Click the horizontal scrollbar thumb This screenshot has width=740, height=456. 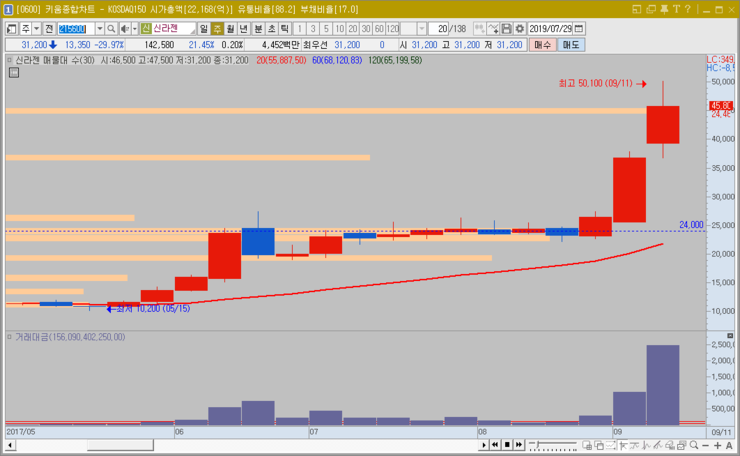[120, 445]
